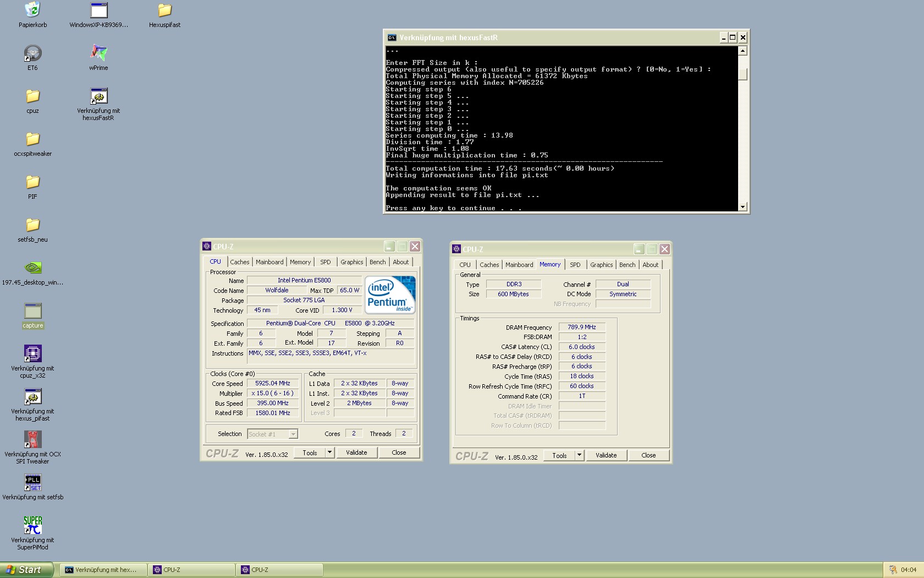Open Caches tab in left CPU-Z window
This screenshot has width=924, height=578.
[240, 262]
